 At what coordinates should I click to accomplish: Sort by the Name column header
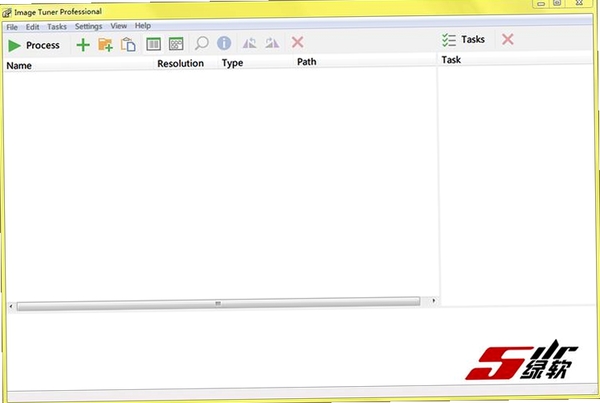(78, 65)
